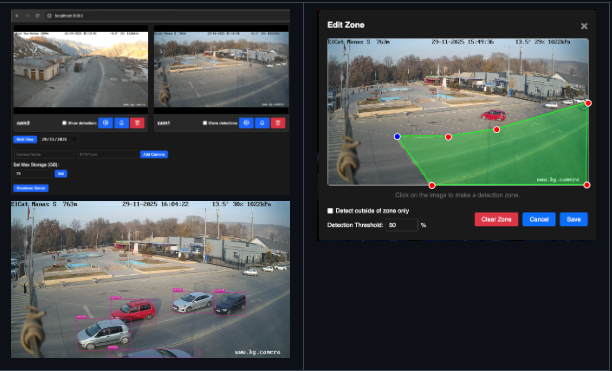This screenshot has height=371, width=612.
Task: Click the red car in the zone editor image
Action: (493, 115)
